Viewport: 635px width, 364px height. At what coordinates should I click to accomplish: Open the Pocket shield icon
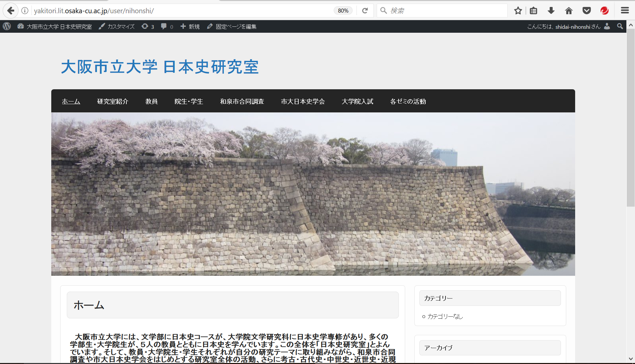[x=587, y=11]
